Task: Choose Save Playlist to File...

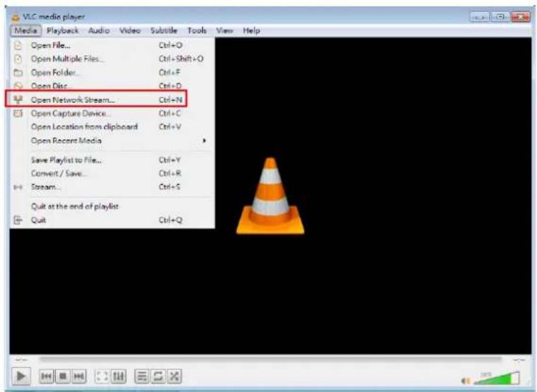Action: [x=112, y=160]
